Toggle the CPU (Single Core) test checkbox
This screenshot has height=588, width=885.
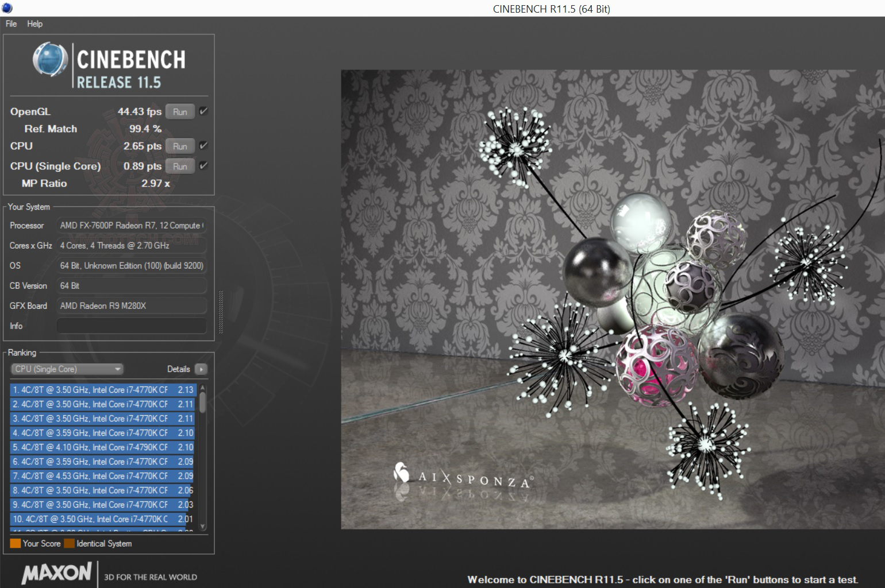coord(203,166)
